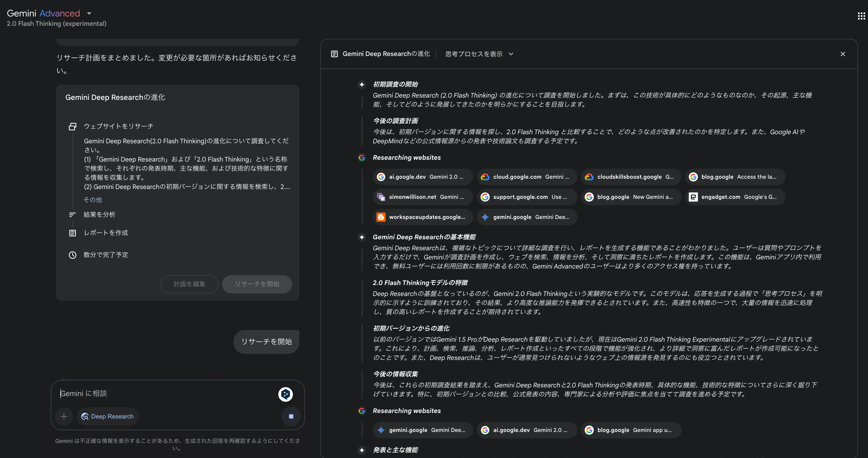
Task: Stop generation with the square button
Action: coord(291,416)
